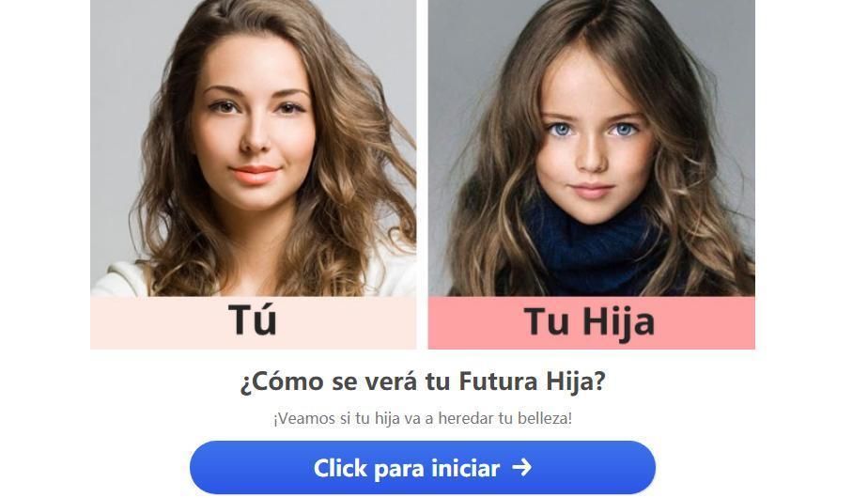
Task: Click the "Tu Hija" label under the right photo
Action: tap(590, 321)
